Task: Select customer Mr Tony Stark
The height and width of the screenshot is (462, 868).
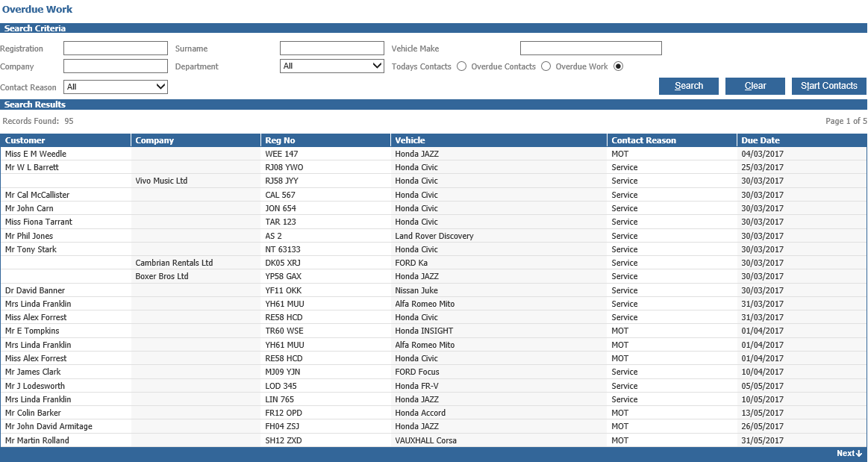Action: [31, 249]
